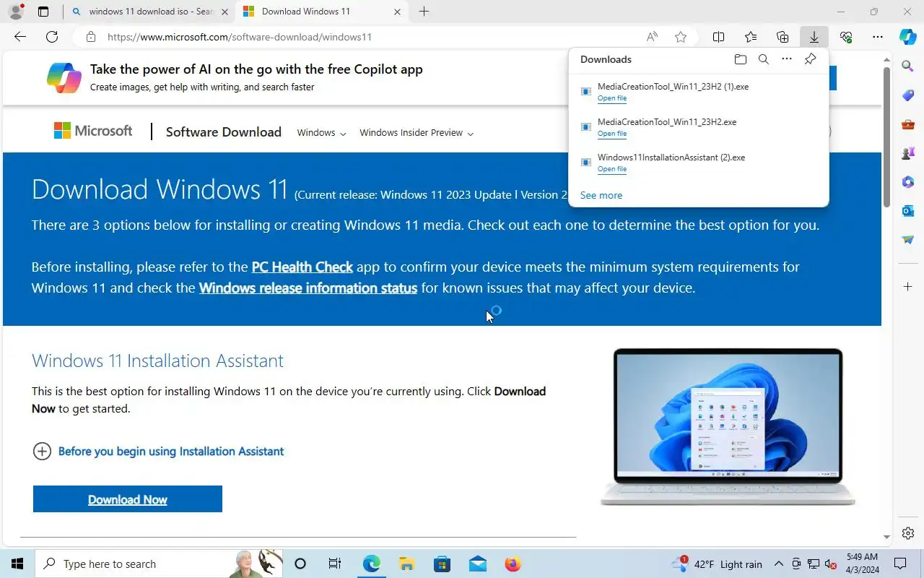Open Firefox from taskbar
924x578 pixels.
[513, 564]
